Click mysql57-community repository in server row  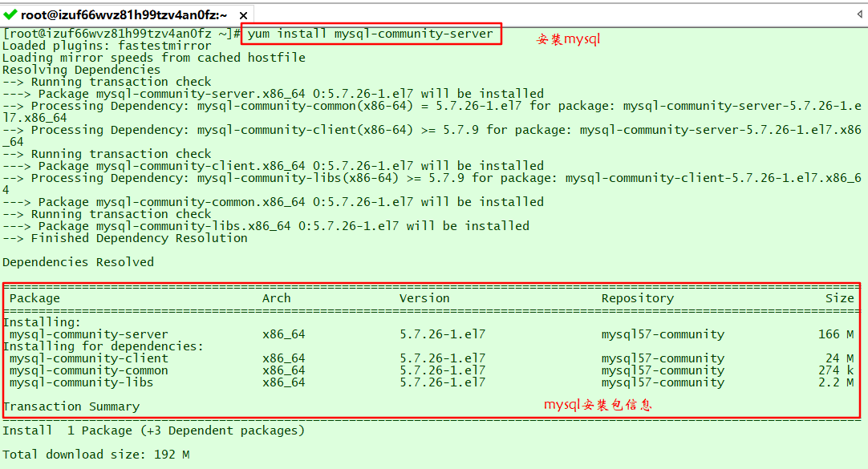pyautogui.click(x=663, y=334)
